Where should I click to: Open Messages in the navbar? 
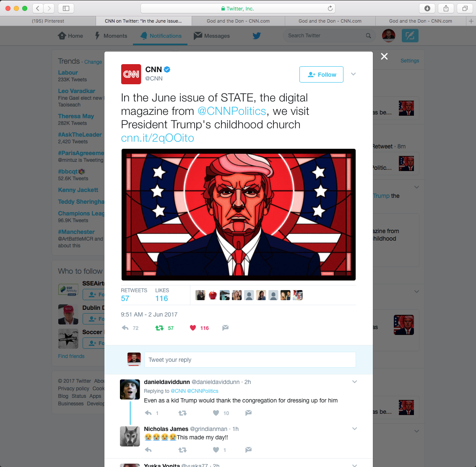point(212,36)
